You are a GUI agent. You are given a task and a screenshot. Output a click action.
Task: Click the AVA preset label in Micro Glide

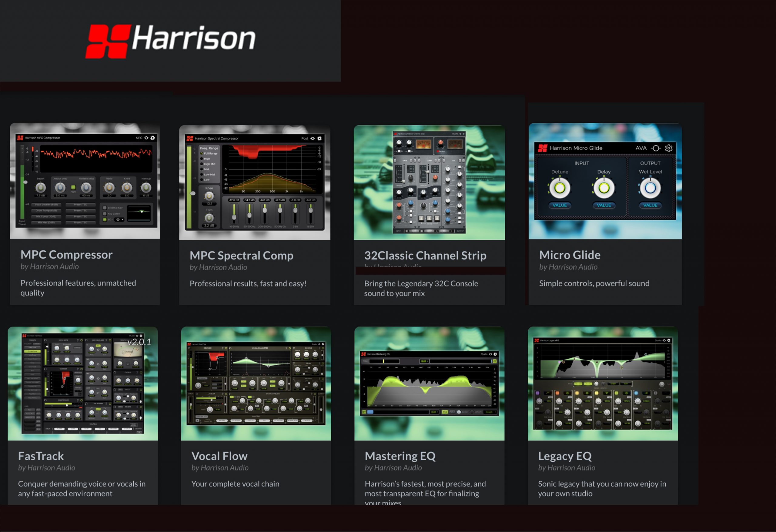(641, 148)
